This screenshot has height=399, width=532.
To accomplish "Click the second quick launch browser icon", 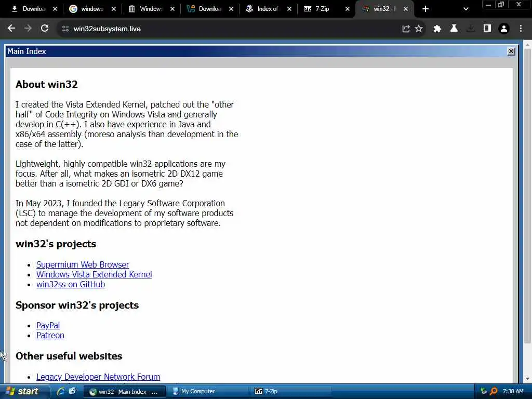I will click(72, 391).
